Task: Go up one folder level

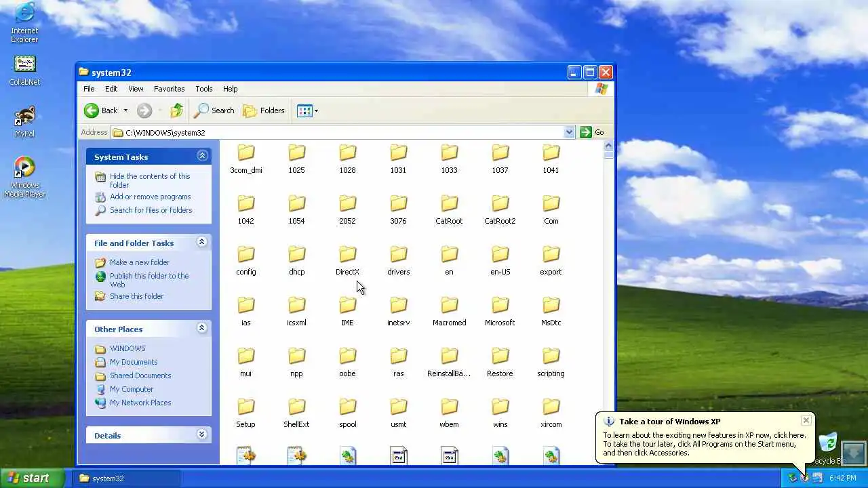Action: pos(176,110)
